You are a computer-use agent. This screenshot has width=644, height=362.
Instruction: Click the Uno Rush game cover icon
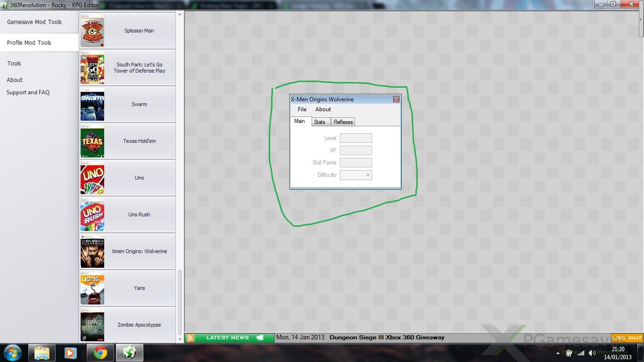(x=92, y=215)
